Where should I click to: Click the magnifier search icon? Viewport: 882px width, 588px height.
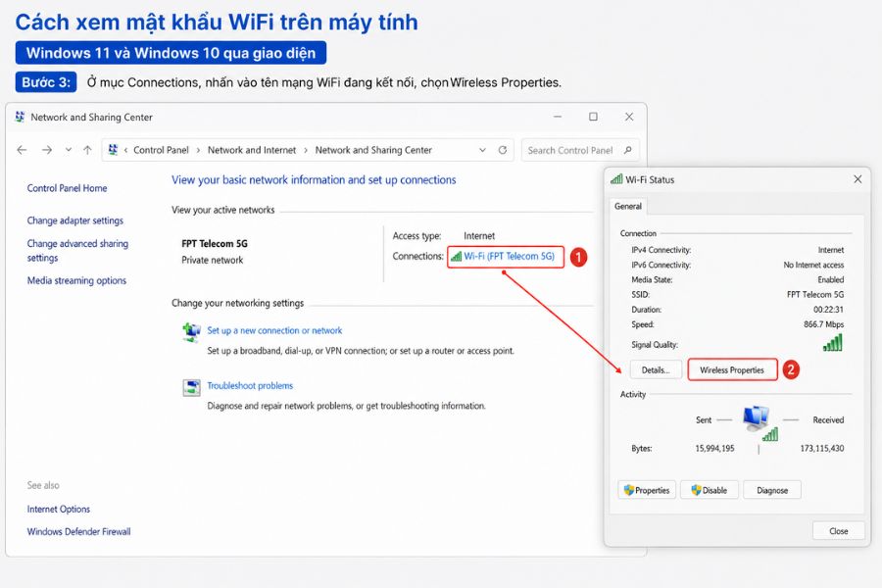[628, 150]
